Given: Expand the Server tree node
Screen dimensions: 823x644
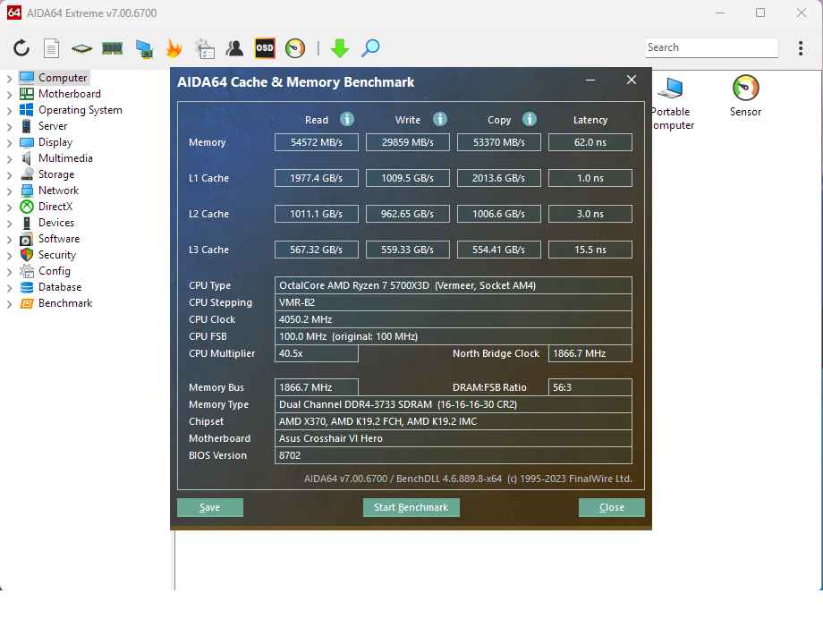Looking at the screenshot, I should pos(10,127).
